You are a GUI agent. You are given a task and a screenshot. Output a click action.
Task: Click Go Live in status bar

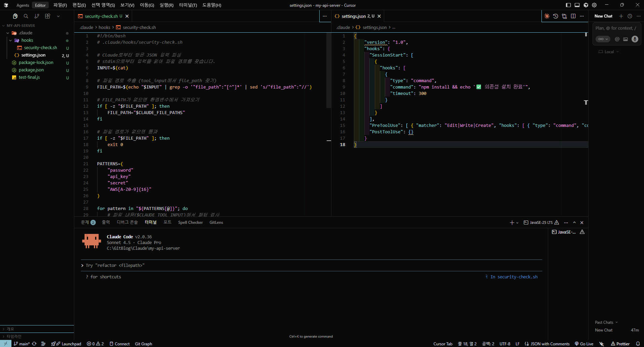point(584,344)
